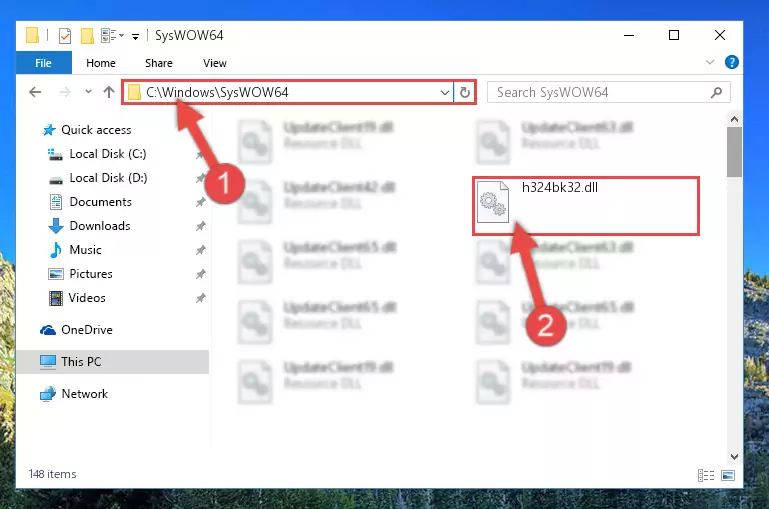Select This PC in navigation pane
The height and width of the screenshot is (509, 769).
[x=112, y=361]
